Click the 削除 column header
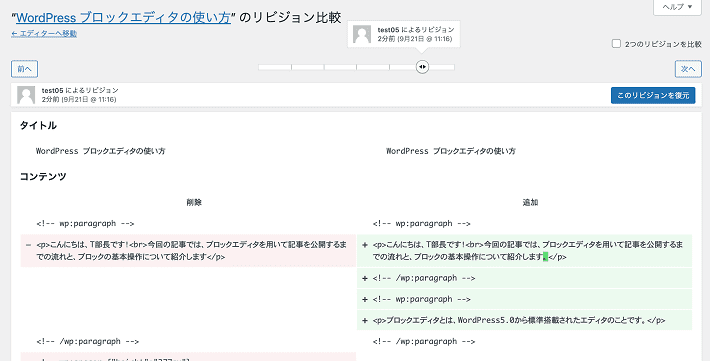This screenshot has height=361, width=710. point(194,202)
